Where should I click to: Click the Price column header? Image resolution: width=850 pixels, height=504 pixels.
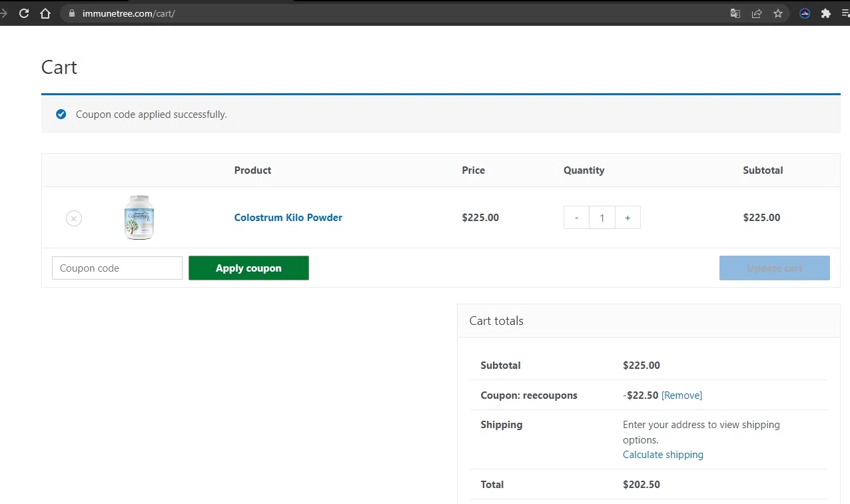[x=474, y=170]
